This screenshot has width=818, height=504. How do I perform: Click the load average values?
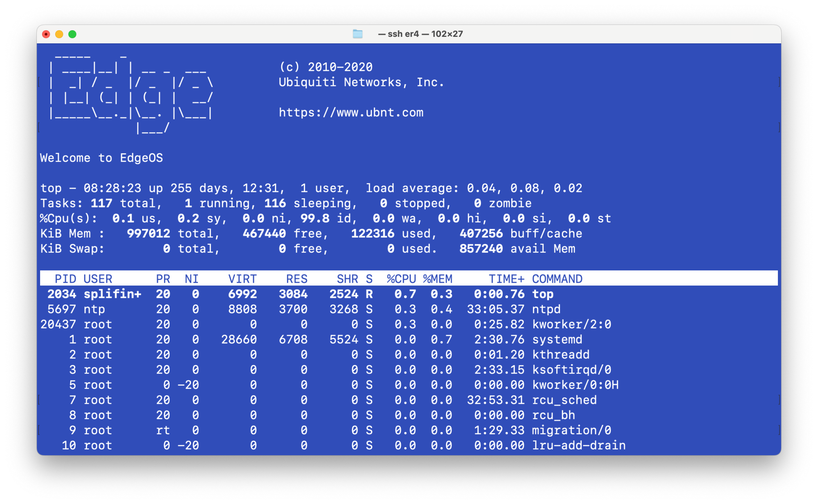pos(524,188)
